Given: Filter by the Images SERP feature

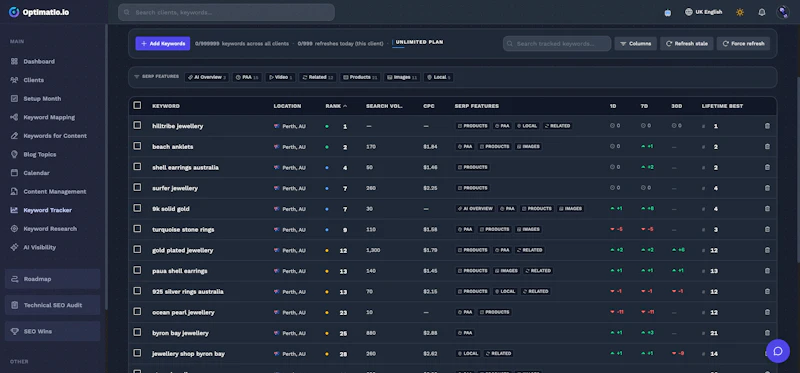Looking at the screenshot, I should [x=402, y=77].
